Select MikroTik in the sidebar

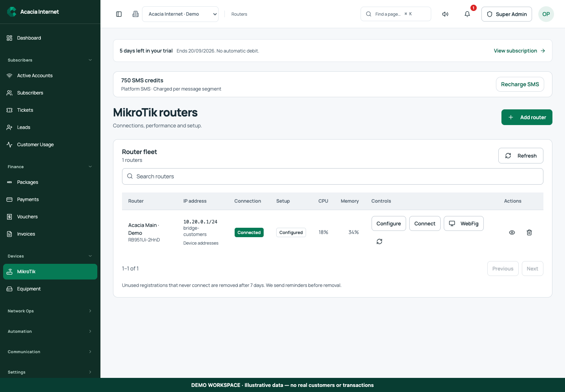click(x=50, y=272)
